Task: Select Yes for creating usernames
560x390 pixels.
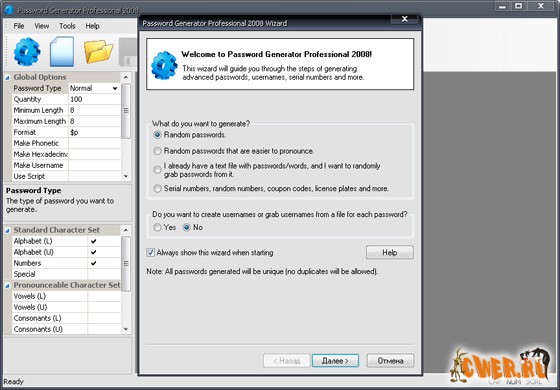Action: [157, 227]
